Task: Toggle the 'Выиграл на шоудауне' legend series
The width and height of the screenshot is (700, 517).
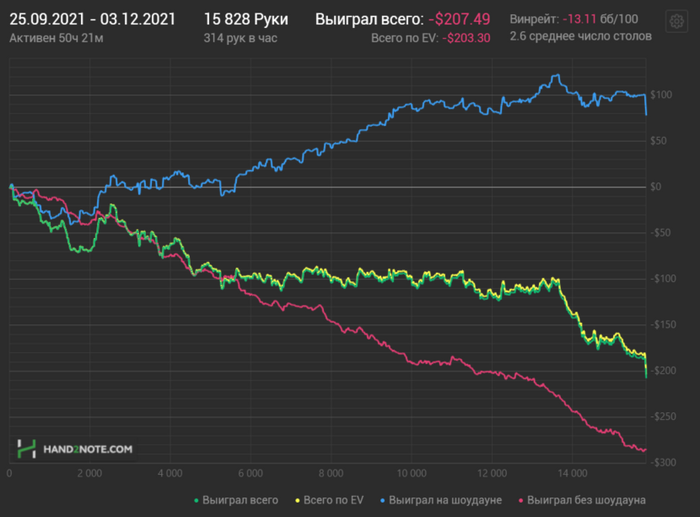Action: pyautogui.click(x=441, y=500)
